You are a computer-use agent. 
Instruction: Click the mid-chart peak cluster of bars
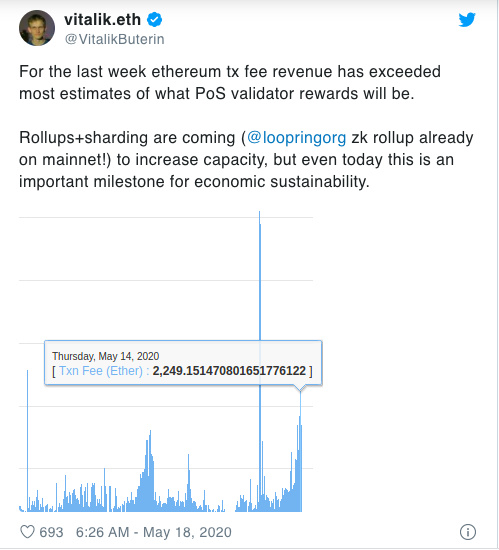(149, 472)
